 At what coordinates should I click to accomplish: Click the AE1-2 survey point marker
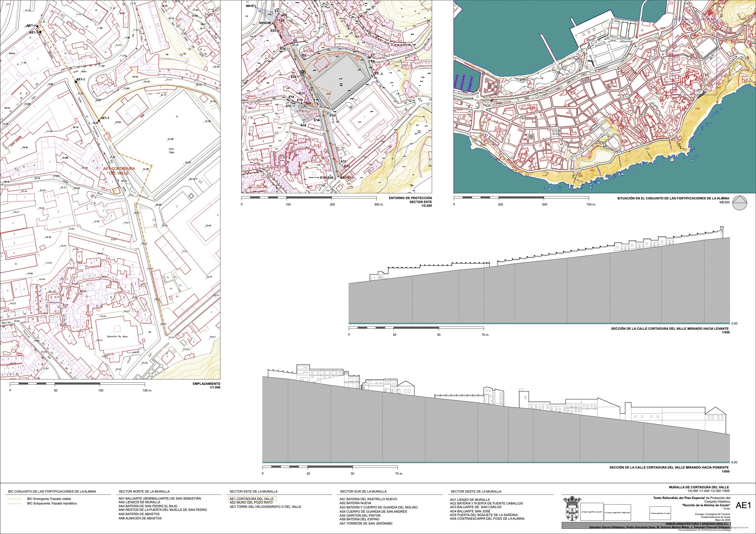click(x=76, y=82)
